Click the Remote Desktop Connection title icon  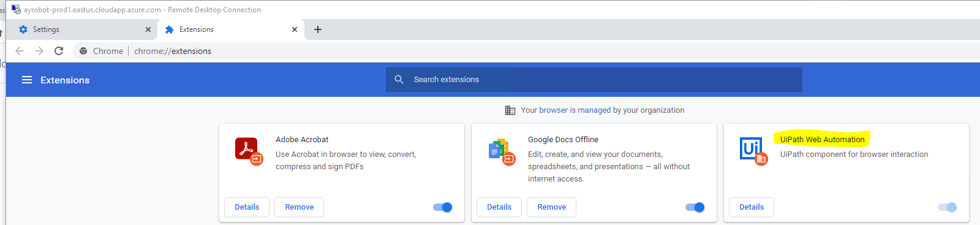[16, 9]
